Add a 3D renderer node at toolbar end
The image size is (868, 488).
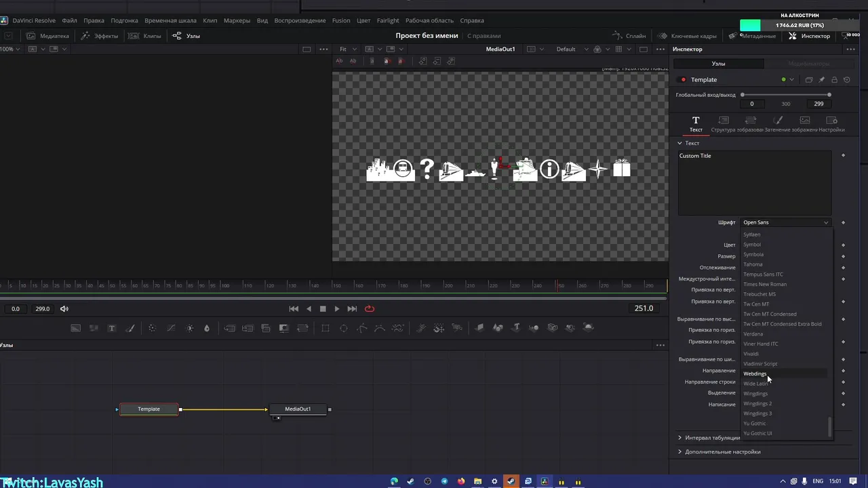[589, 328]
